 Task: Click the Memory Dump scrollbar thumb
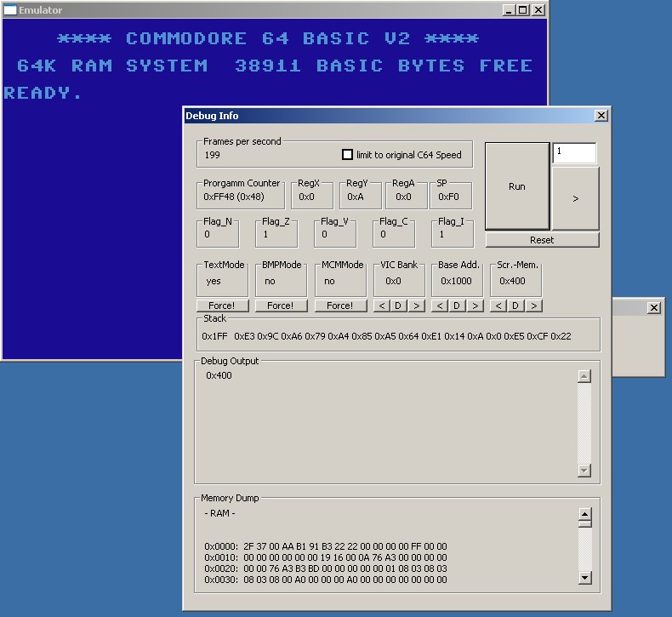pos(585,523)
